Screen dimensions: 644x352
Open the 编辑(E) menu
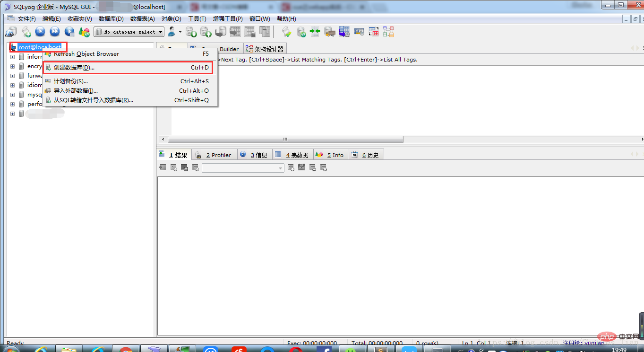coord(52,19)
